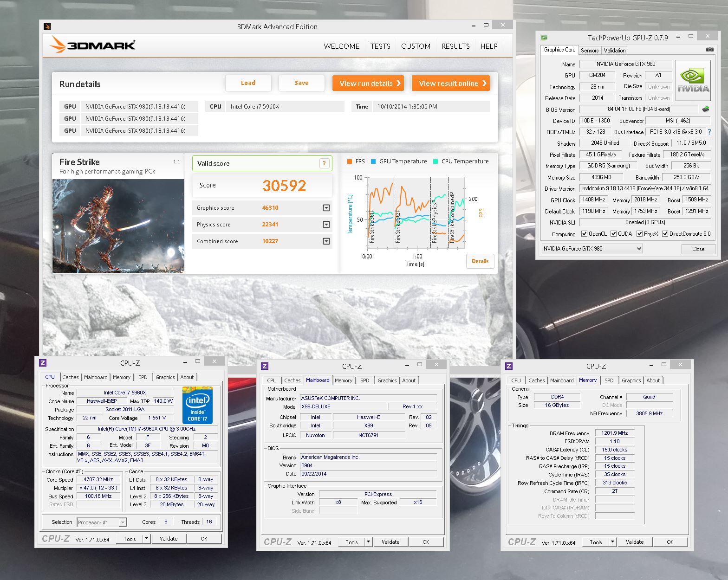Click OK in the CPU-Z Mainboard window
Viewport: 728px width, 580px height.
(x=426, y=542)
